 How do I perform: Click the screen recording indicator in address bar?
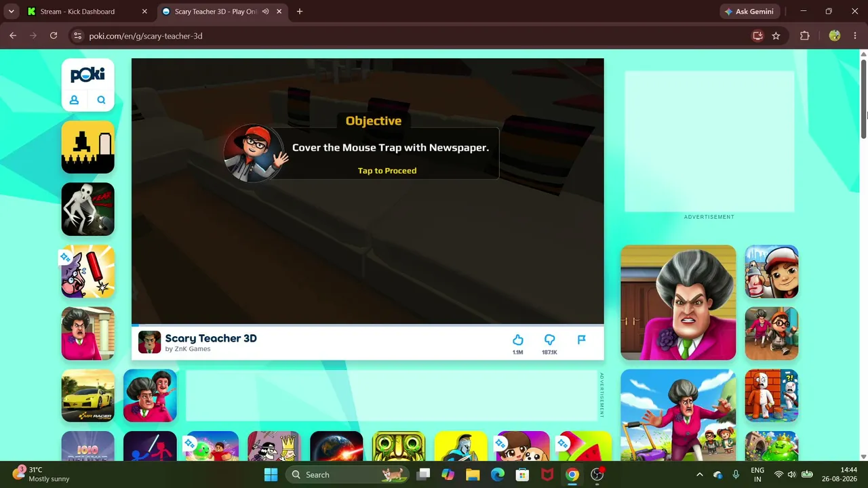tap(757, 36)
